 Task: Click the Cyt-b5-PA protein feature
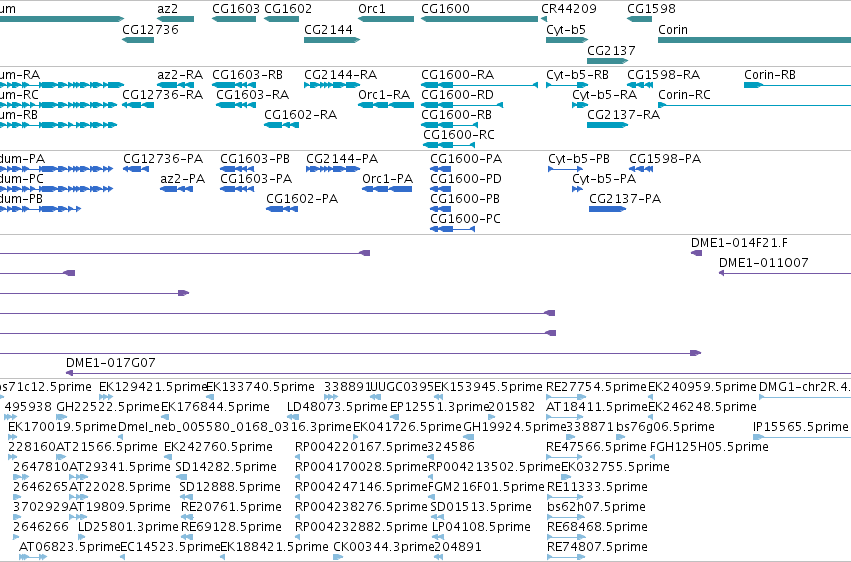(577, 189)
